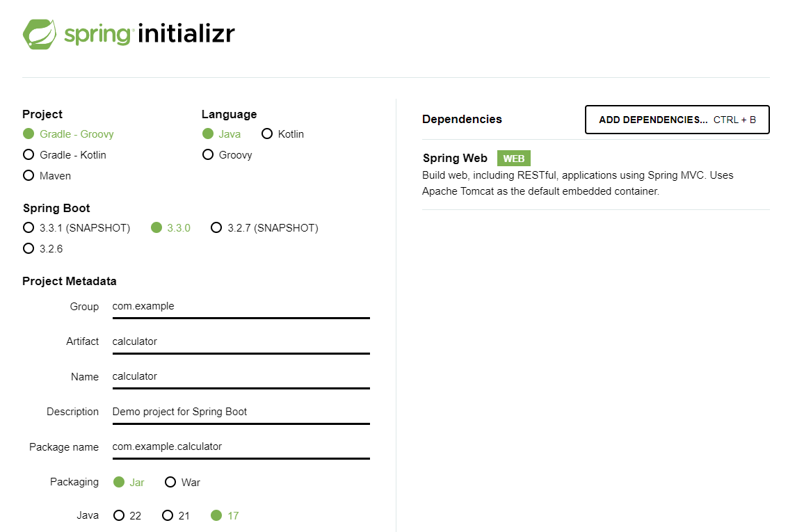Focus the Name input field
Screen dimensions: 788x532
pyautogui.click(x=241, y=377)
